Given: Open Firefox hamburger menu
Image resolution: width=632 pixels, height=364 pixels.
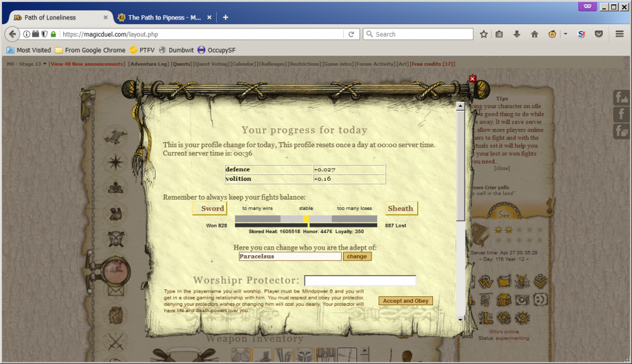Looking at the screenshot, I should coord(619,34).
